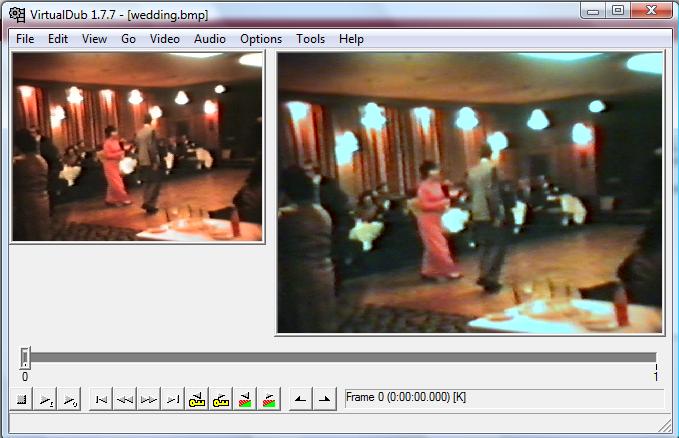Open the View menu

94,39
